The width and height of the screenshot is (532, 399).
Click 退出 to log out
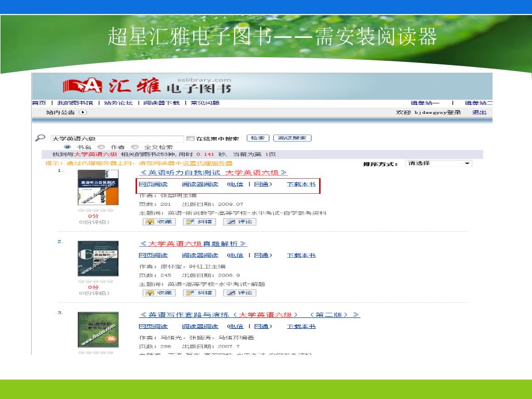pos(479,112)
